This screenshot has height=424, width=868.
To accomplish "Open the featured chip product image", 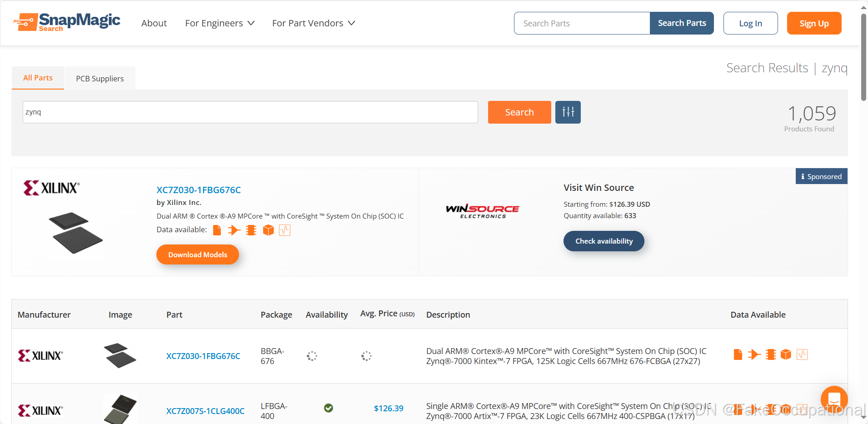I will 75,233.
